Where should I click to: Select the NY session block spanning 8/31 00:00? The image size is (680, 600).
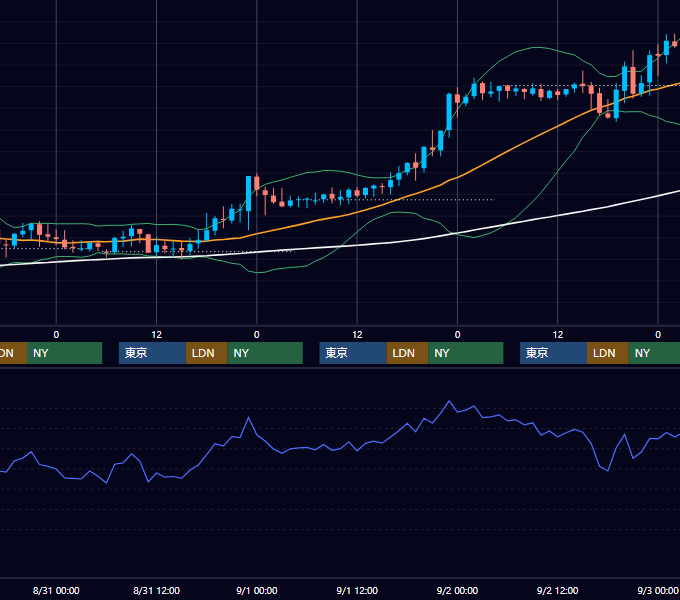point(64,353)
